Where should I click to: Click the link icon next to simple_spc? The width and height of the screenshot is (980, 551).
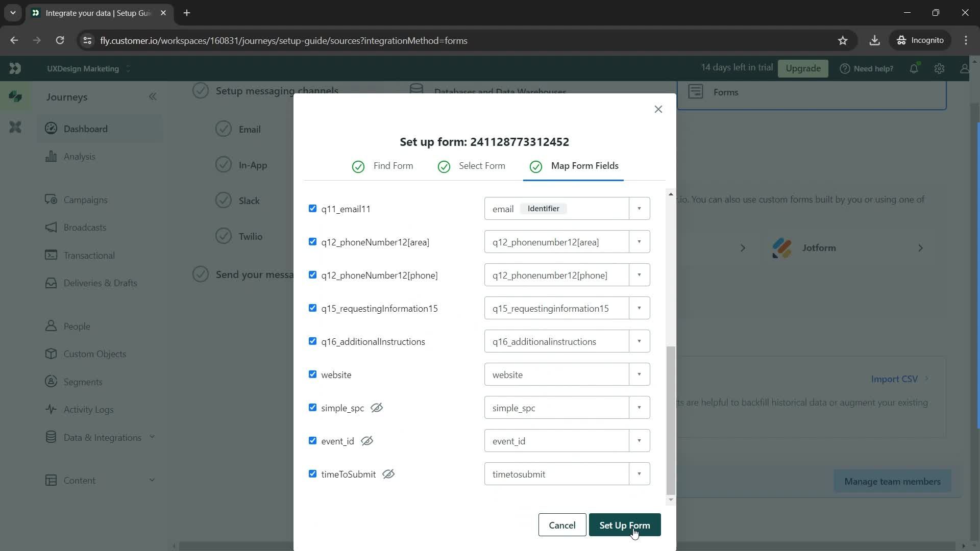tap(376, 407)
